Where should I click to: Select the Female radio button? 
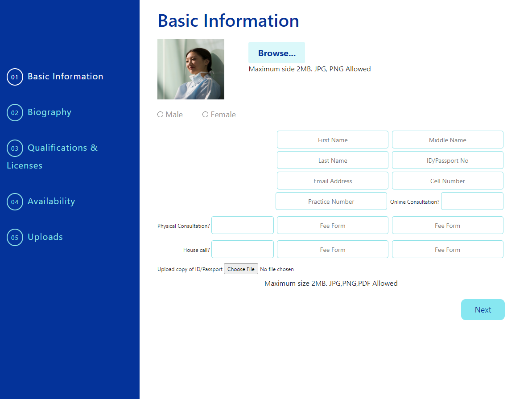(206, 115)
